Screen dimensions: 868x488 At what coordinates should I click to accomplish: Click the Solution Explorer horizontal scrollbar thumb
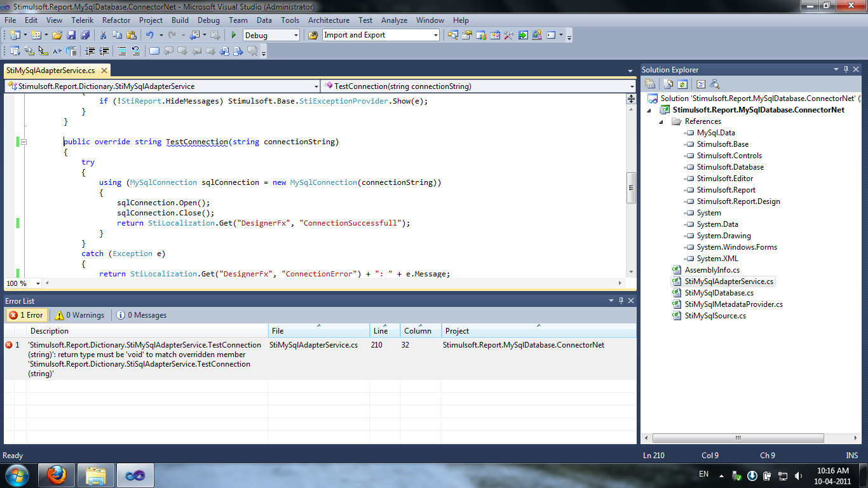click(x=738, y=438)
